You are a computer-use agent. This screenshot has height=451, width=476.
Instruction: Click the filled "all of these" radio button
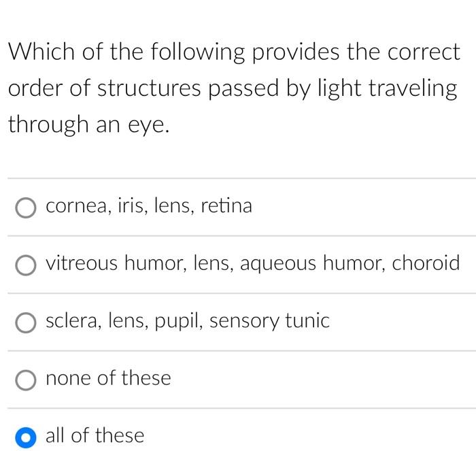[26, 437]
